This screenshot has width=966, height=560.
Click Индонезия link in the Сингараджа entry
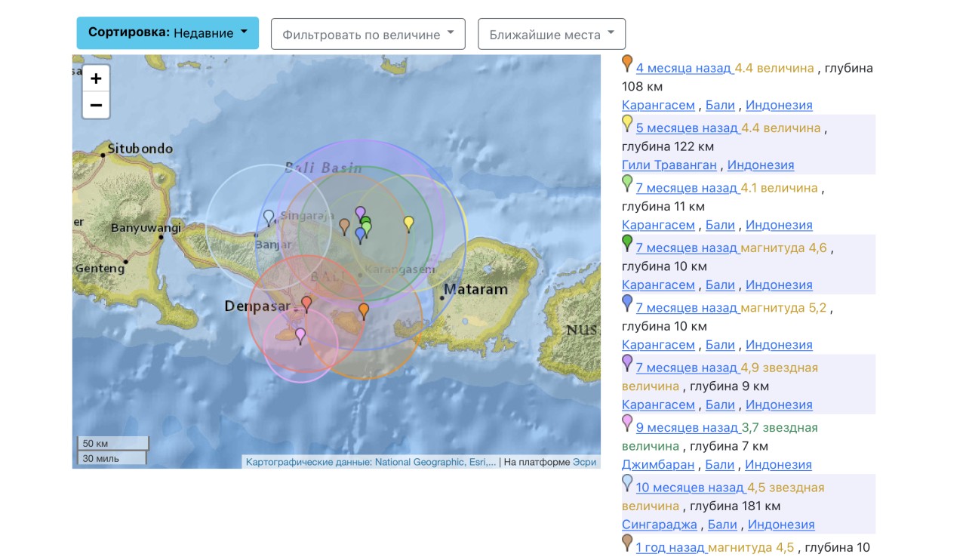pos(781,525)
